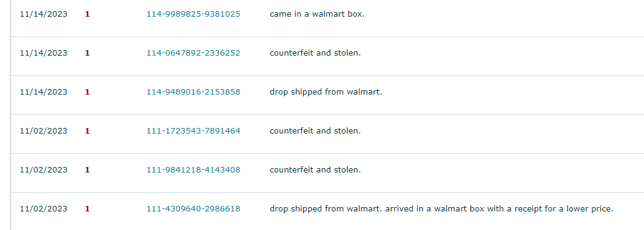Open order link 114-9989825-9381025
This screenshot has width=644, height=230.
(x=193, y=14)
